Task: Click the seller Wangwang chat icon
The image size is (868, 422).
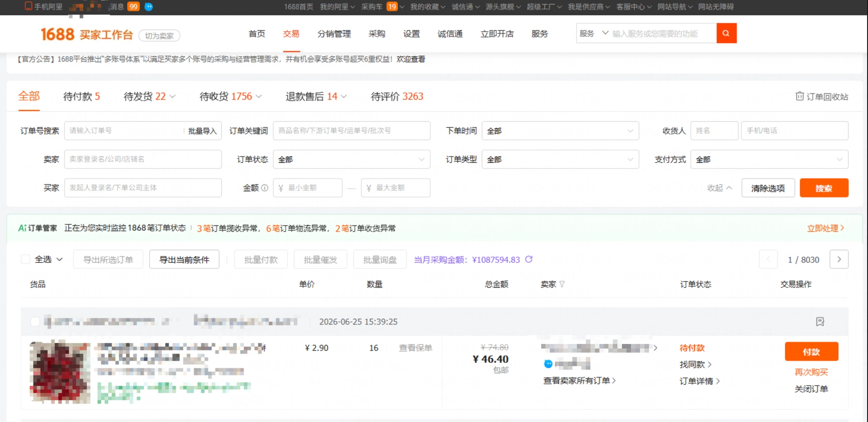Action: tap(548, 364)
